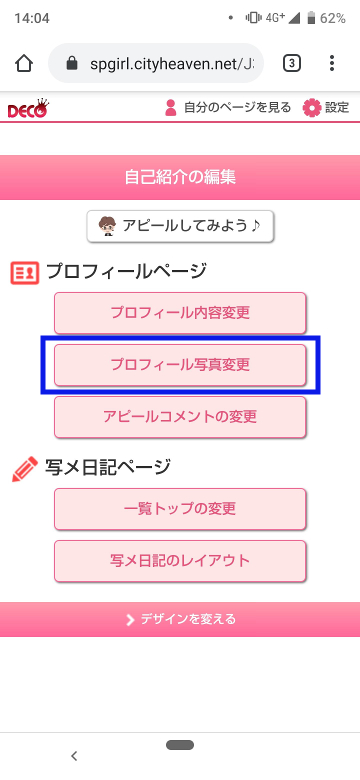
Task: Open Chrome's three-dot overflow menu
Action: pos(332,63)
